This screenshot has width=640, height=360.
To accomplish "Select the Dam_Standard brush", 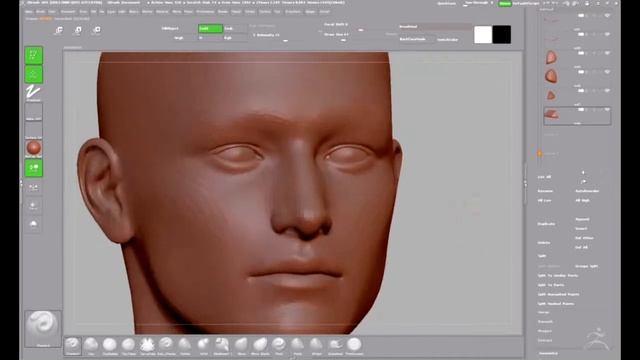I will click(x=166, y=346).
